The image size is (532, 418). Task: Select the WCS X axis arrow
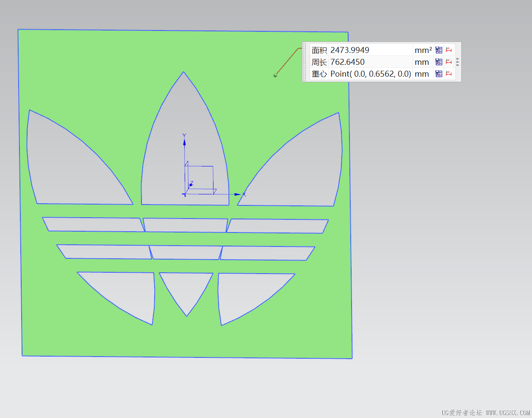(237, 194)
